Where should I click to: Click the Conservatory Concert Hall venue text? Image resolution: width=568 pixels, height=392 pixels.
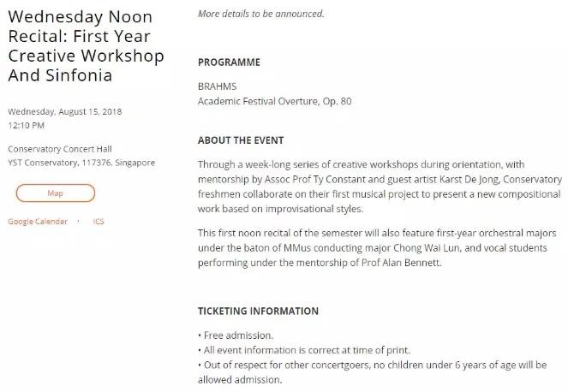60,148
